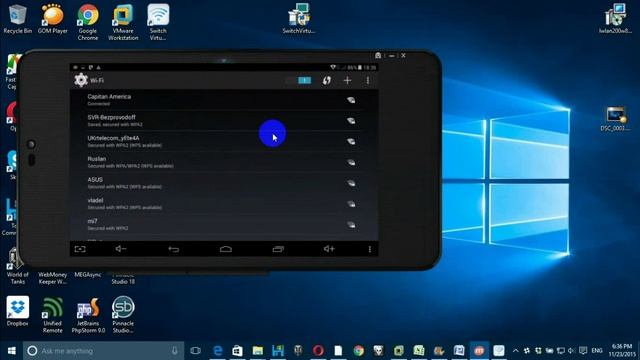Viewport: 640px width, 360px height.
Task: Open Google Chrome desktop shortcut
Action: point(88,22)
